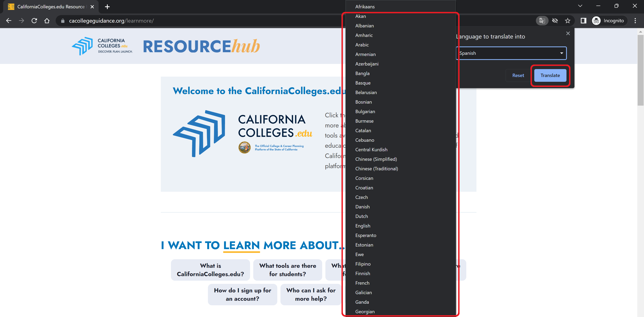The height and width of the screenshot is (317, 644).
Task: Click the California Colleges header logo
Action: (102, 46)
